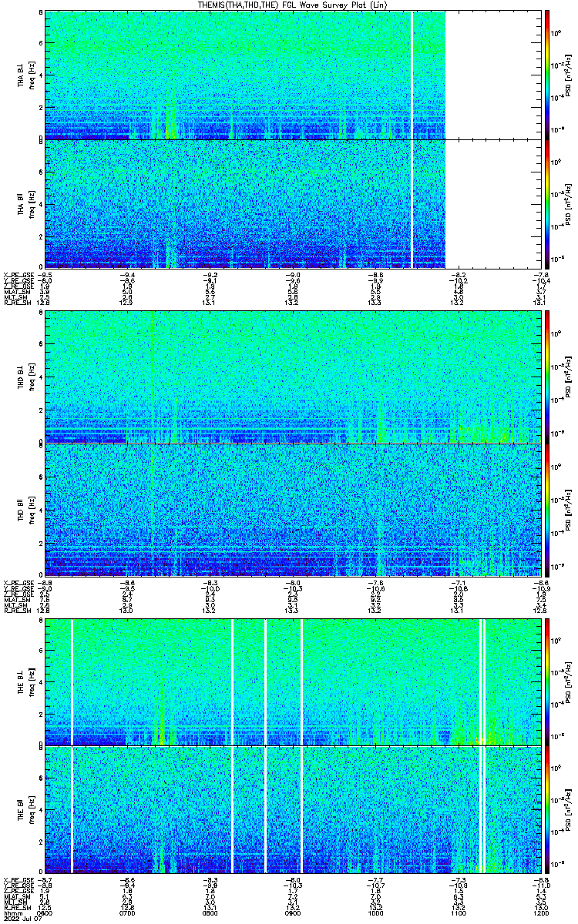Select the THA B∥ spectrogram panel
This screenshot has height=924, width=578.
(x=292, y=203)
